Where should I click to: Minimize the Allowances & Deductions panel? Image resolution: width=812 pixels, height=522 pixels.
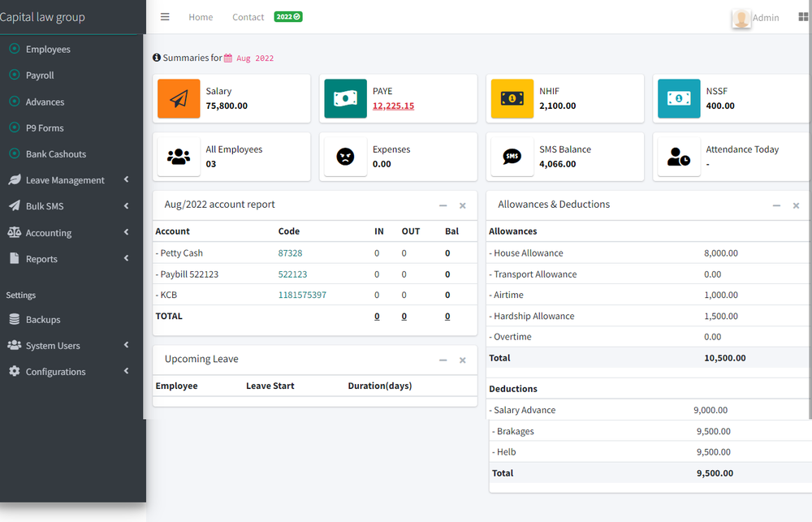(x=776, y=205)
